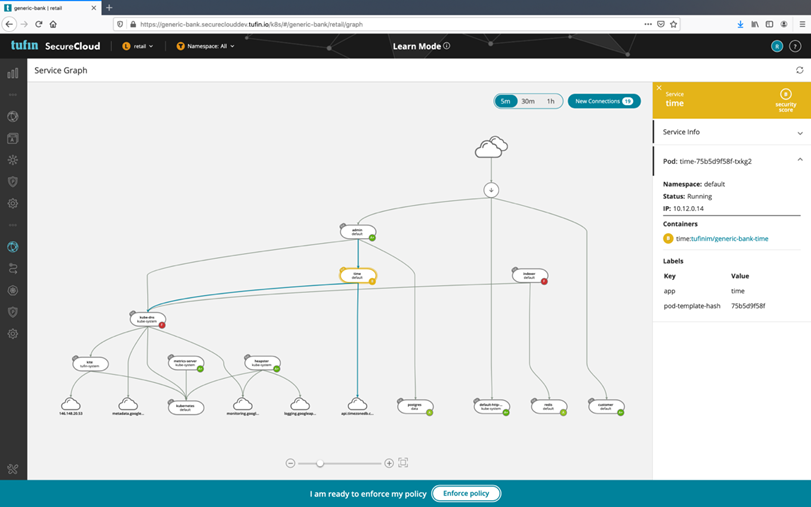This screenshot has width=811, height=507.
Task: Set time range to 30m
Action: click(528, 101)
